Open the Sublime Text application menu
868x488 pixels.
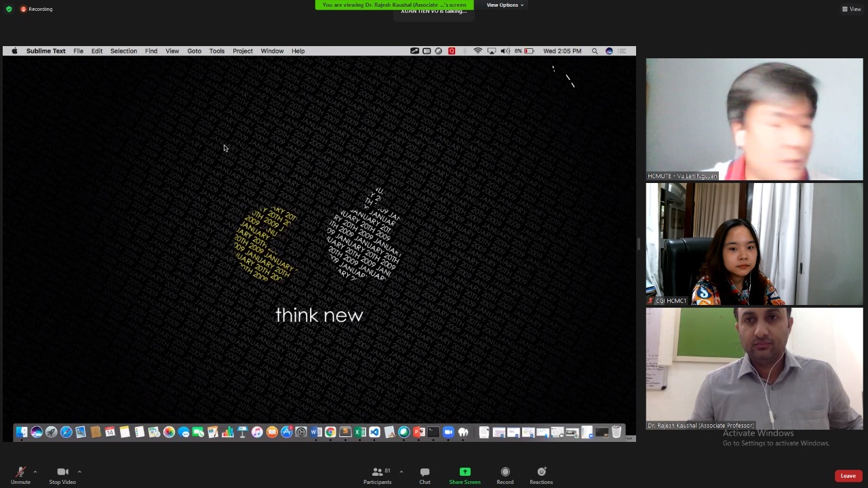coord(46,51)
